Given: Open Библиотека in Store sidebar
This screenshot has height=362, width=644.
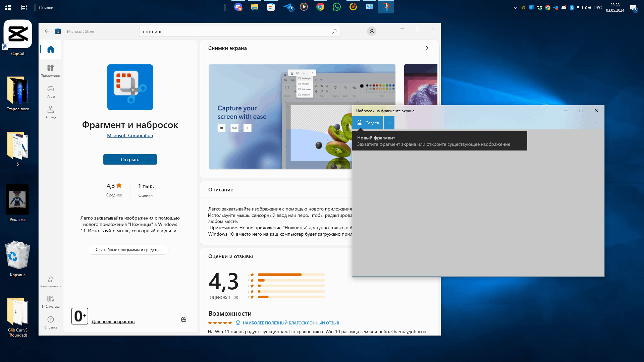Looking at the screenshot, I should (x=51, y=302).
